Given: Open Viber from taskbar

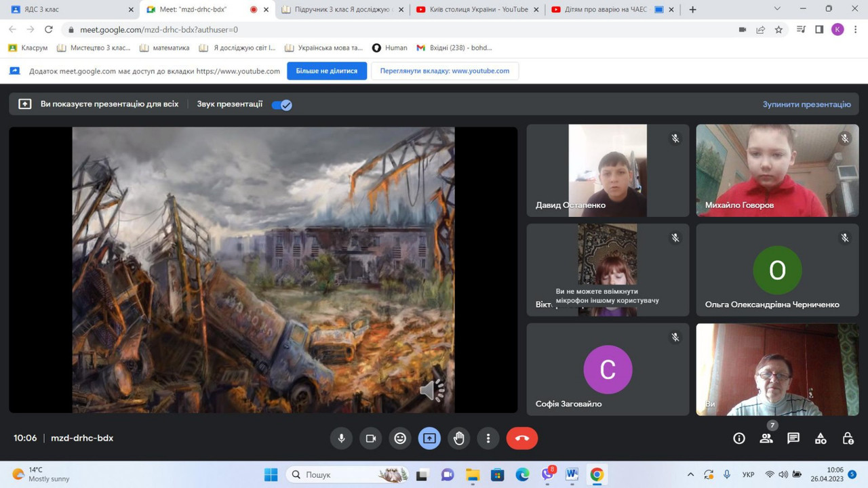Looking at the screenshot, I should click(x=547, y=474).
